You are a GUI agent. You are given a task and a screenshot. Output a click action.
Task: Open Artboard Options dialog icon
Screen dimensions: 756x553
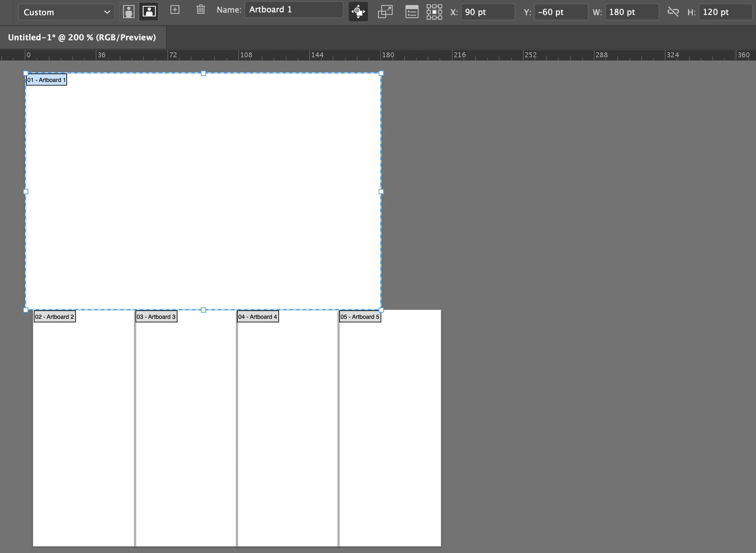[x=412, y=12]
